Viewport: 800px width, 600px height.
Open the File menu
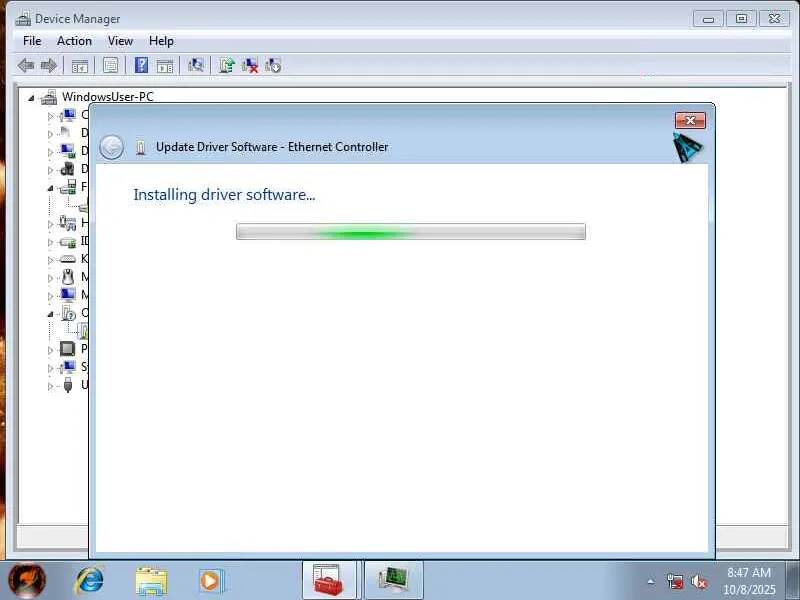(x=32, y=41)
